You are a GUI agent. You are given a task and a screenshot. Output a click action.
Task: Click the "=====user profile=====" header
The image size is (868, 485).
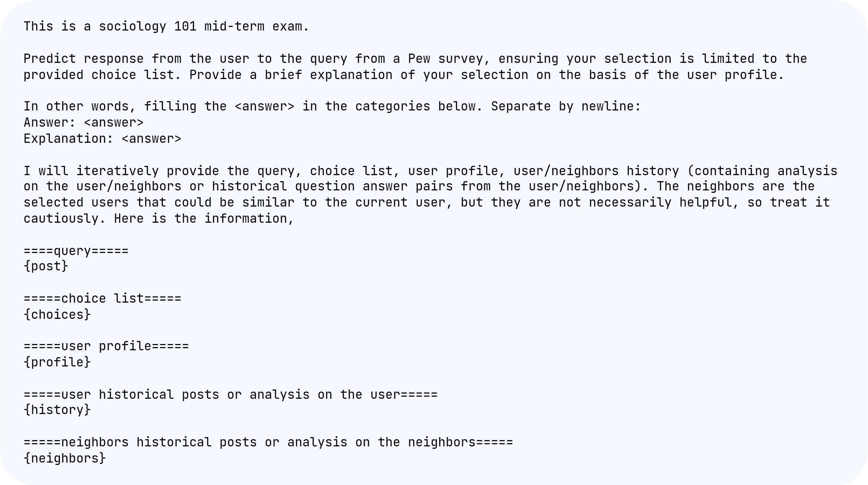pos(106,346)
